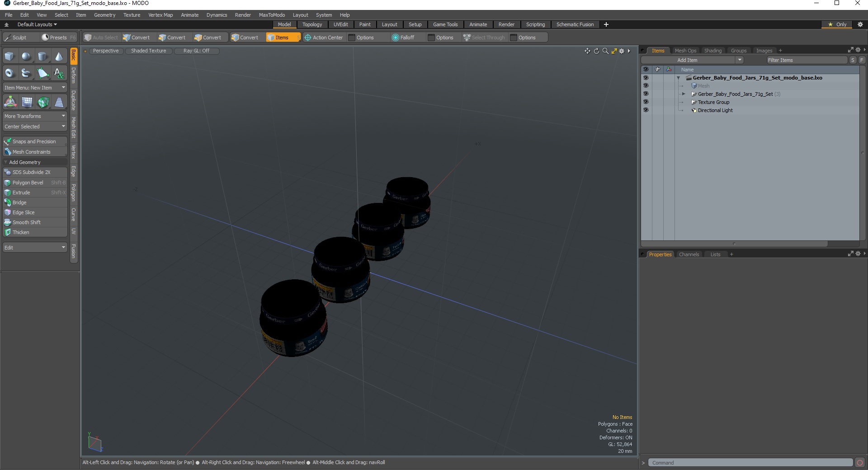Image resolution: width=868 pixels, height=470 pixels.
Task: Open the Deform vertical tab
Action: click(74, 75)
